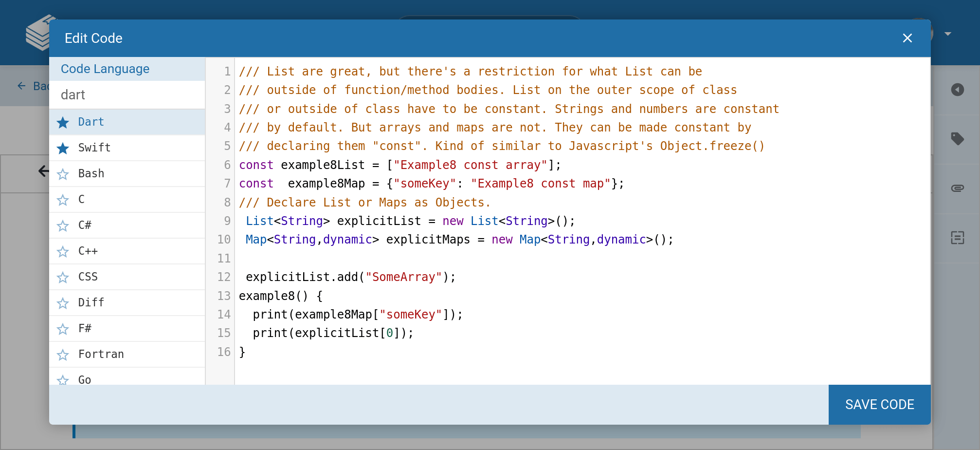980x450 pixels.
Task: Click the tag icon in right sidebar
Action: 957,139
